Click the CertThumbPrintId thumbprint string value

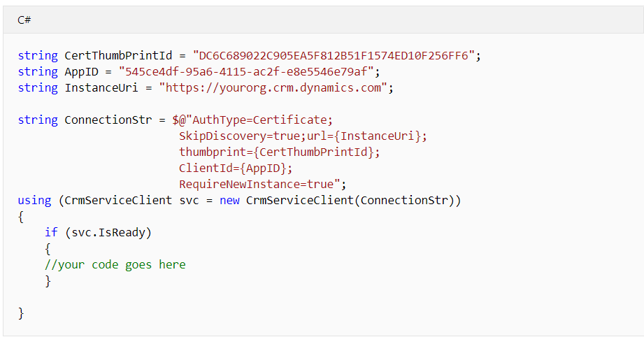tap(334, 55)
